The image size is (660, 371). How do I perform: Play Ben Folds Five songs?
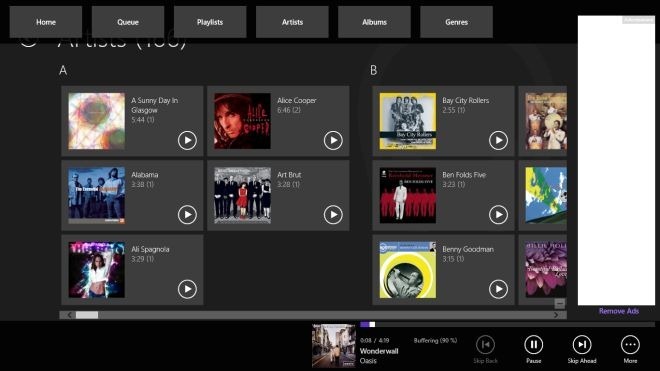[498, 215]
